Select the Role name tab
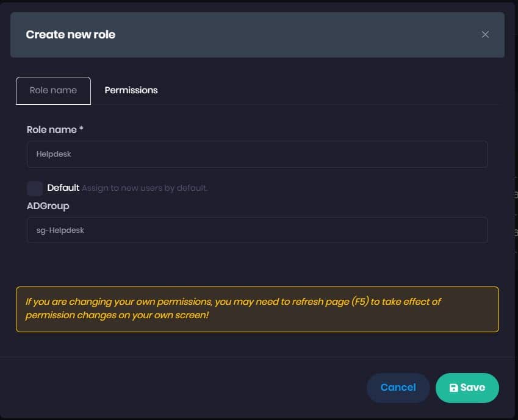 pos(53,90)
